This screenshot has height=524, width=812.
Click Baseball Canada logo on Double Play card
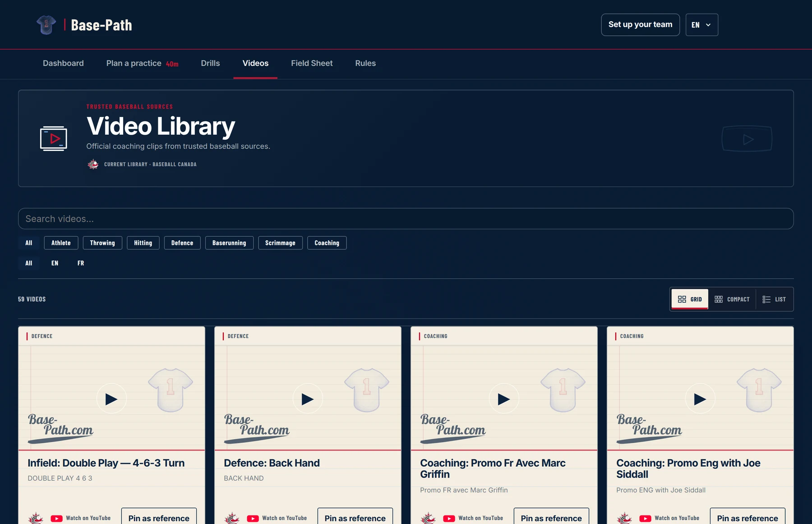(36, 518)
